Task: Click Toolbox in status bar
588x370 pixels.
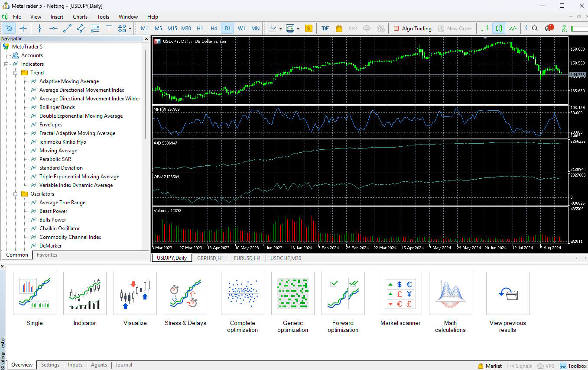Action: (x=573, y=366)
